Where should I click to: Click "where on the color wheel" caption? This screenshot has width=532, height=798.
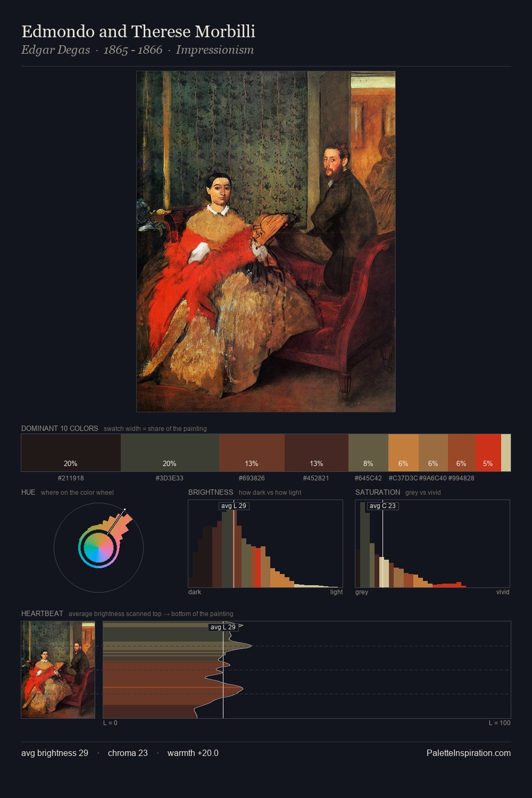pyautogui.click(x=77, y=492)
